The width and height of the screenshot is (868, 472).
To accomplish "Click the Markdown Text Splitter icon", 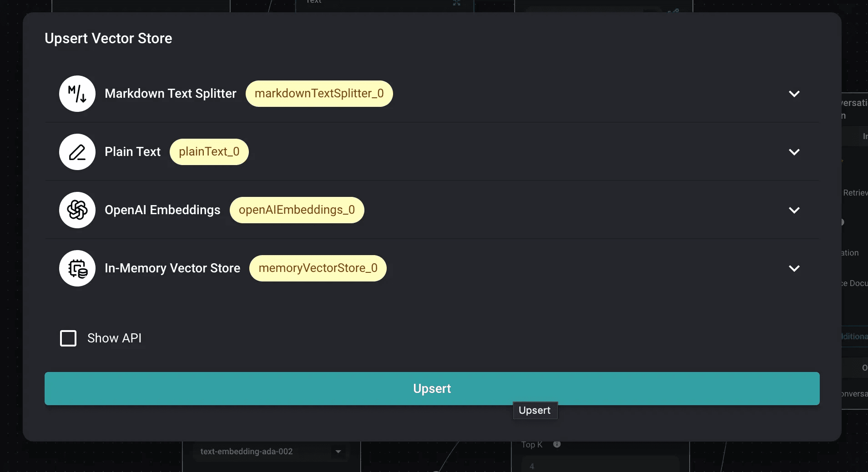I will 77,94.
